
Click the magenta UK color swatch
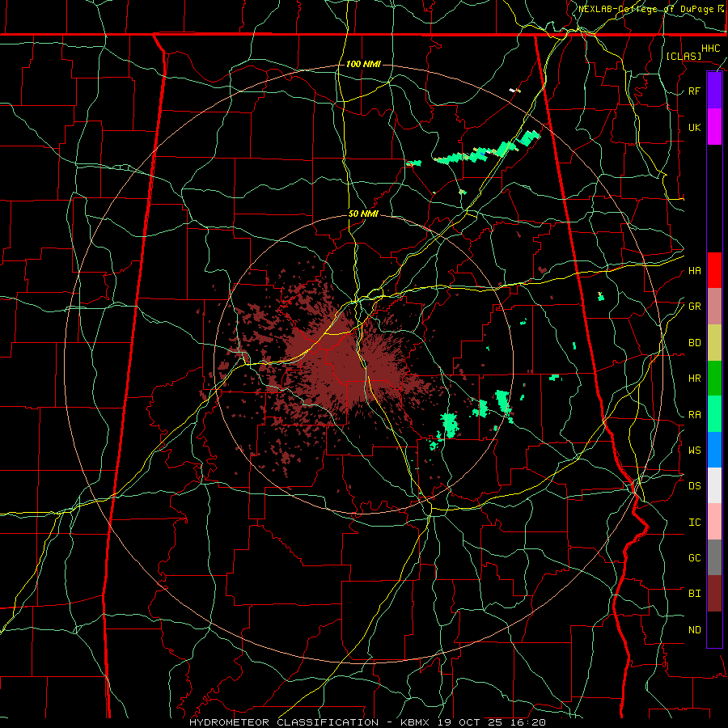(x=714, y=127)
